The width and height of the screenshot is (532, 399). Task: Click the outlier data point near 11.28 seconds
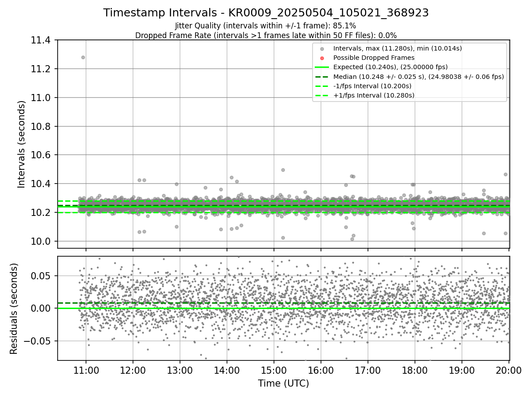tap(83, 57)
